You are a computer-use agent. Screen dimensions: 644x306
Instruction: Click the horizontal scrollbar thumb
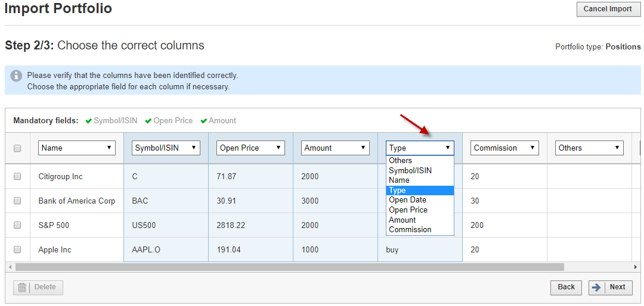click(290, 267)
